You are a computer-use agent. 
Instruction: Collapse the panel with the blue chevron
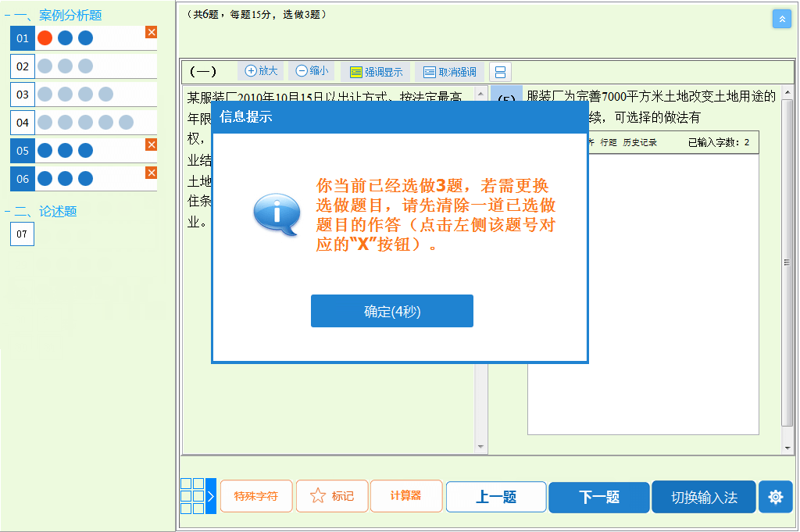click(782, 18)
